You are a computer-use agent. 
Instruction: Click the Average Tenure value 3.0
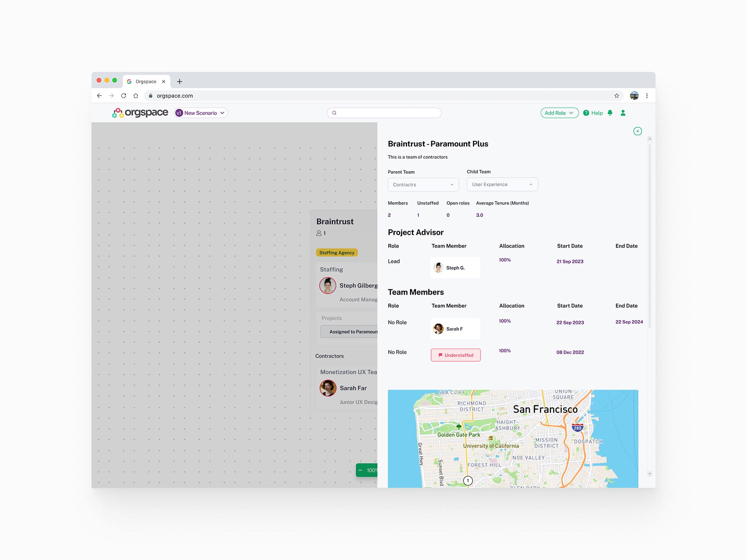coord(479,215)
